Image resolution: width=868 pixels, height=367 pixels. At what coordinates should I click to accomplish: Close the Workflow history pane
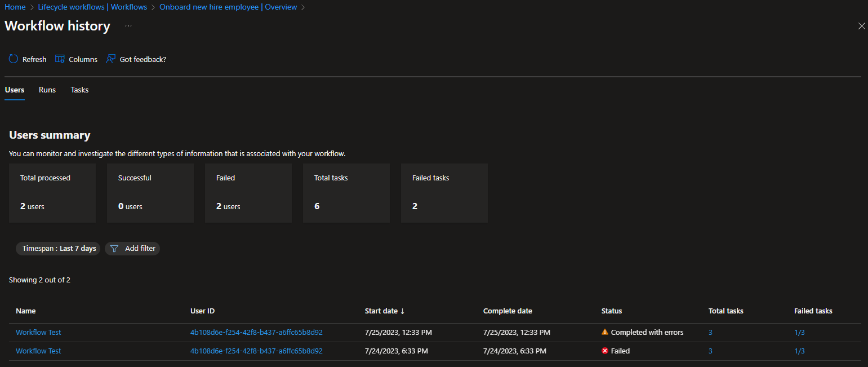pyautogui.click(x=861, y=26)
